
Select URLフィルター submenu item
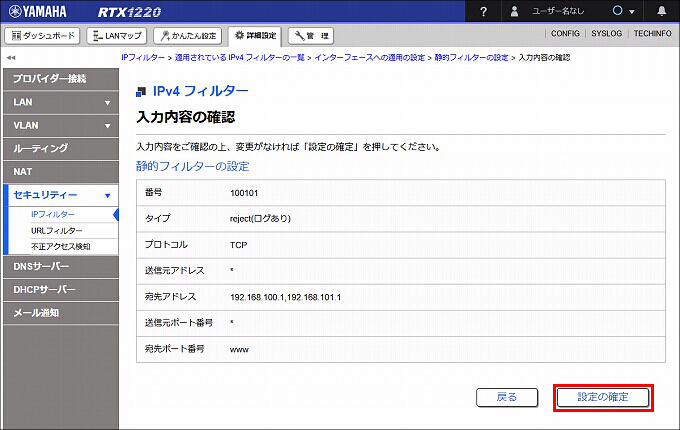[x=56, y=231]
